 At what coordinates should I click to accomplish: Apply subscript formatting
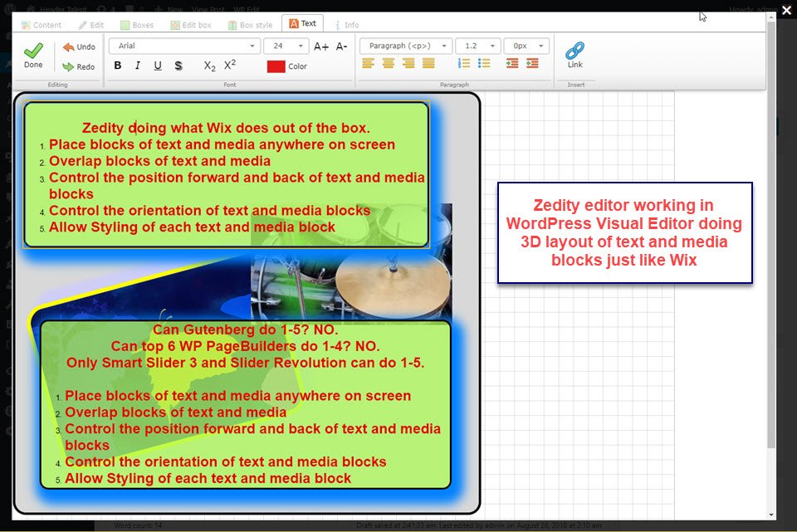pyautogui.click(x=209, y=66)
